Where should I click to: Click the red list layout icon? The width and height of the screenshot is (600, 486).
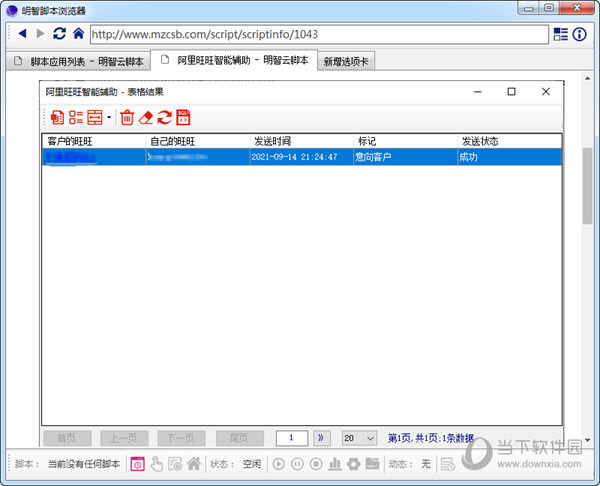coord(76,117)
